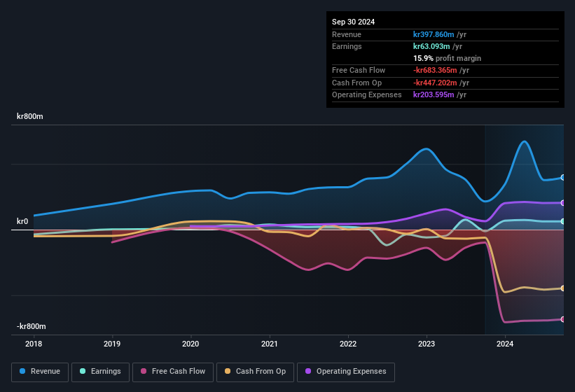
Task: Toggle the Revenue legend button
Action: [x=40, y=372]
